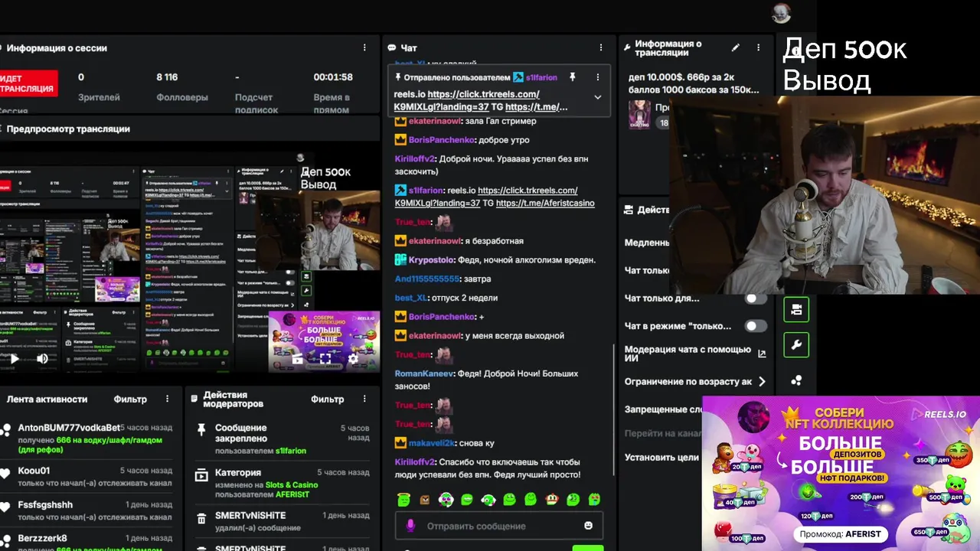Open the t.me/Aferistcasino link in chat
The image size is (980, 551).
[545, 203]
